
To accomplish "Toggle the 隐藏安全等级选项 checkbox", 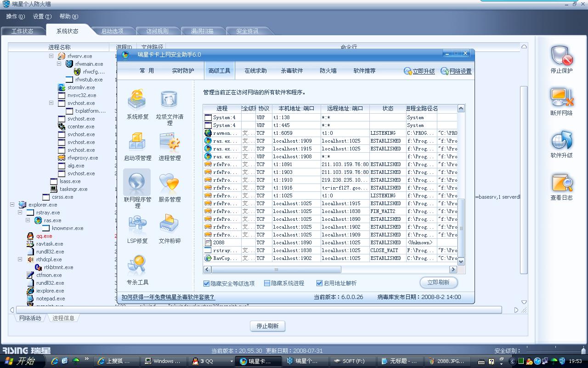I will point(206,283).
